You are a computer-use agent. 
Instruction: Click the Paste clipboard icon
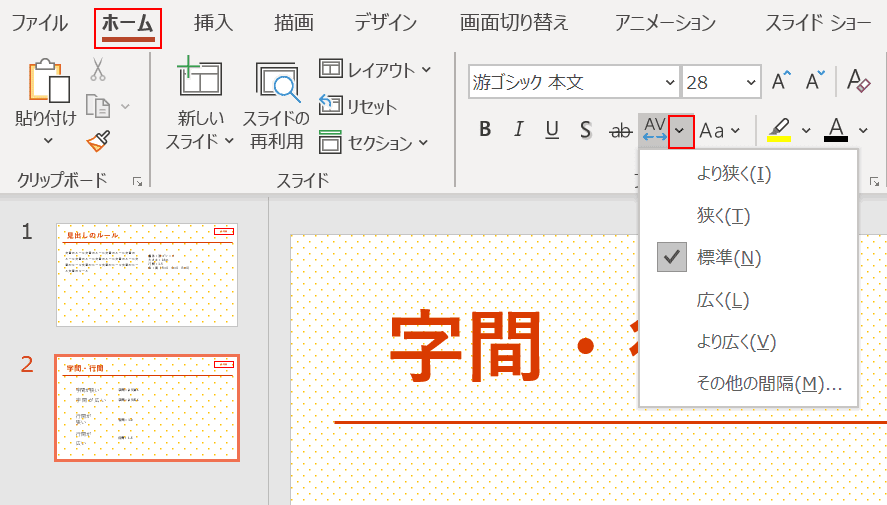coord(48,81)
